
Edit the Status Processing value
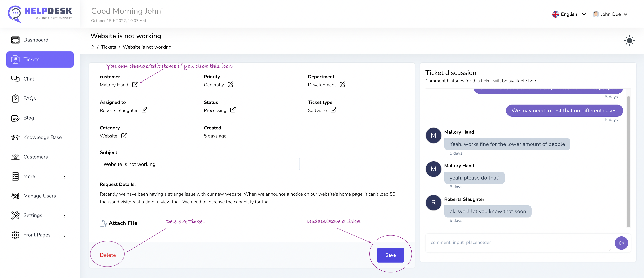point(233,110)
